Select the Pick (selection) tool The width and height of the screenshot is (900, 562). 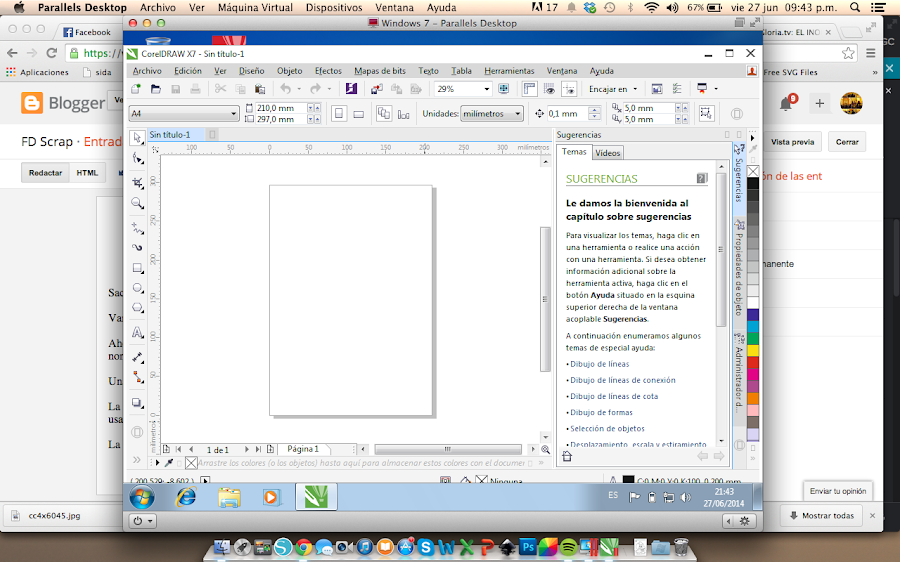(137, 138)
